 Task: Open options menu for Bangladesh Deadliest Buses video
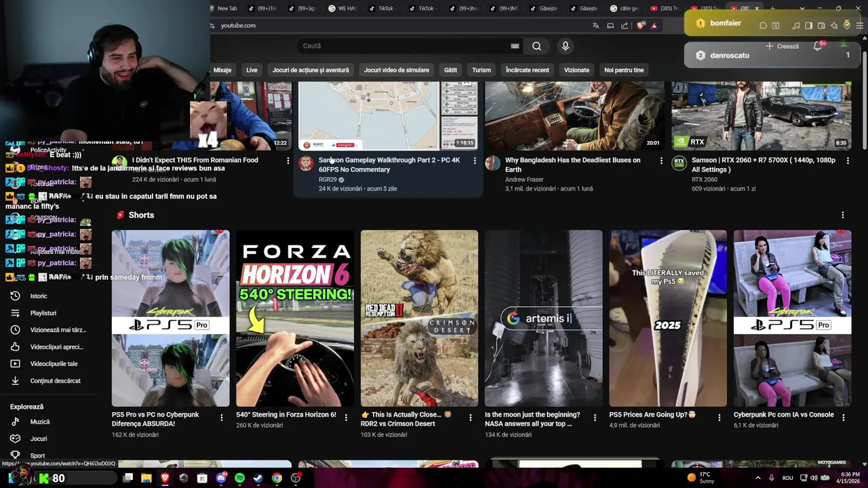coord(661,161)
